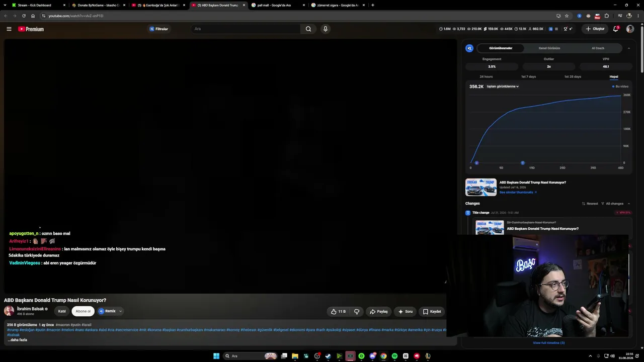Open YouTube notifications bell
Viewport: 644px width, 362px height.
(x=615, y=29)
